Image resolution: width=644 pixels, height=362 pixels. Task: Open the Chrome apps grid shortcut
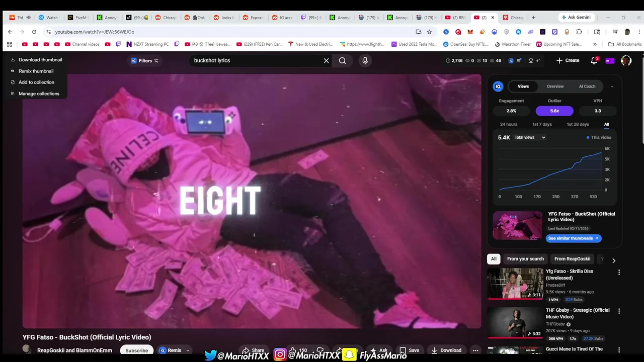pyautogui.click(x=9, y=44)
